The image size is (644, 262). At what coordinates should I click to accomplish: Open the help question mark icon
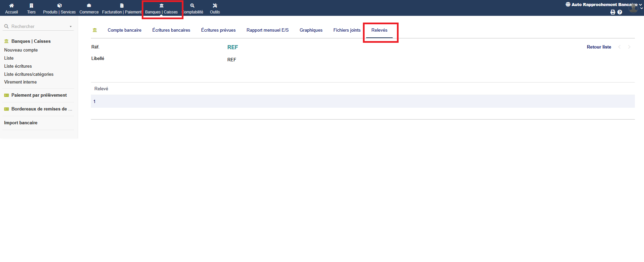tap(620, 12)
